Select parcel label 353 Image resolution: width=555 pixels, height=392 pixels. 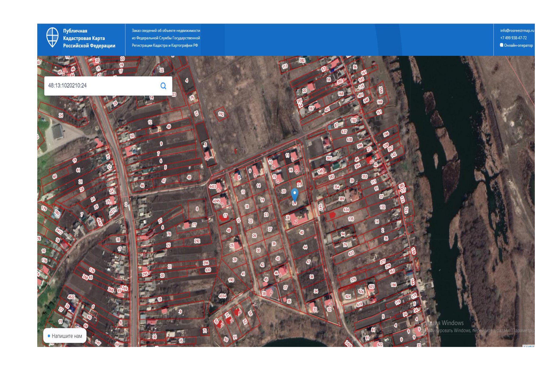pyautogui.click(x=364, y=177)
